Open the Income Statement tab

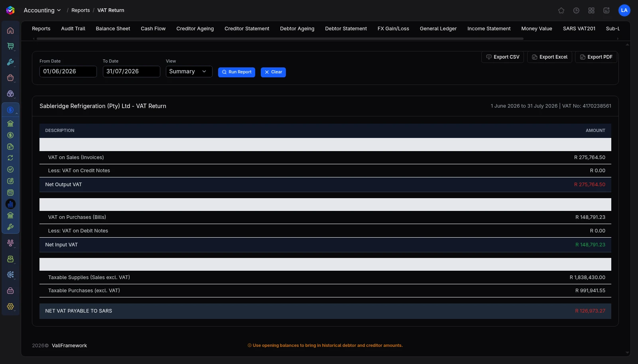[x=489, y=29]
